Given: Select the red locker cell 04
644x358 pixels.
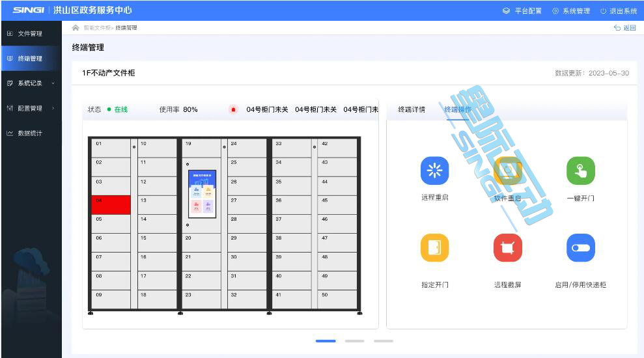Looking at the screenshot, I should coord(111,204).
